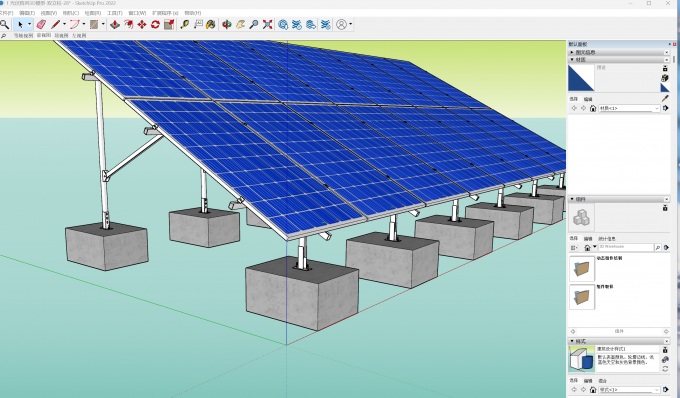This screenshot has height=398, width=680.
Task: Open account icon dropdown arrow
Action: pyautogui.click(x=350, y=25)
